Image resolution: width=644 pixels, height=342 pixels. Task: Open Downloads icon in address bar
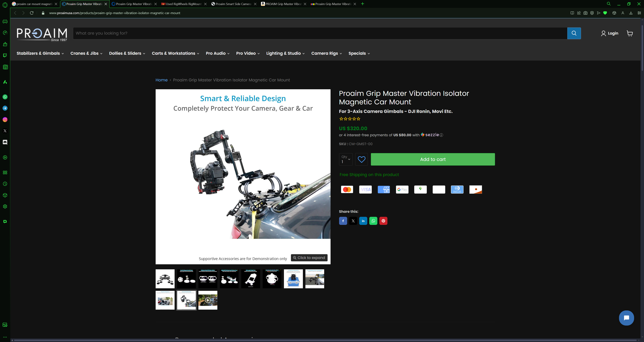(631, 13)
